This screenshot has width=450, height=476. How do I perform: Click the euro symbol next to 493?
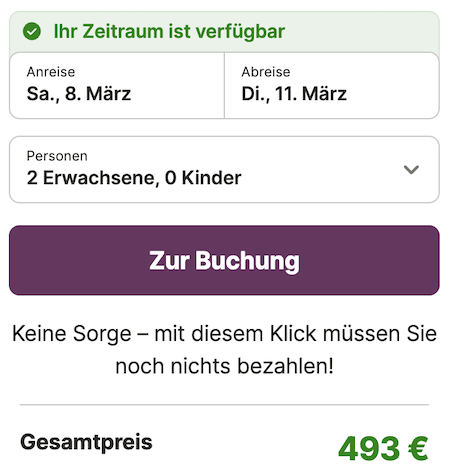pos(418,448)
